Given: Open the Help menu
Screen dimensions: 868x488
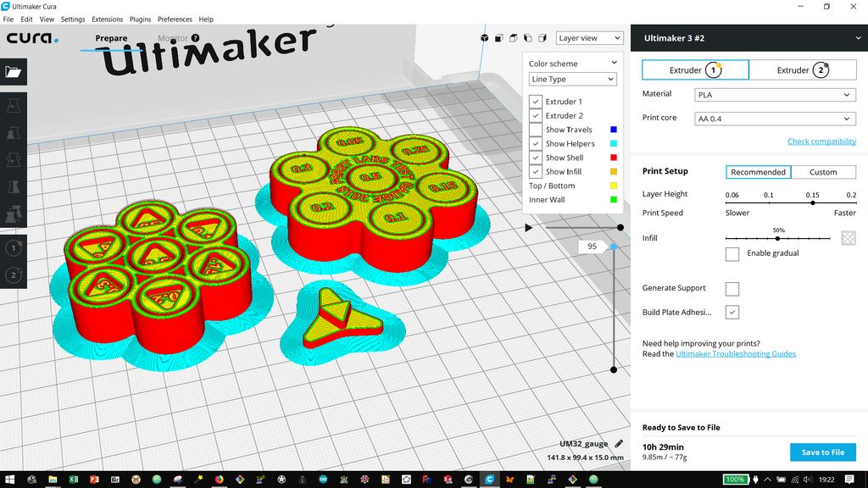Looking at the screenshot, I should (206, 19).
